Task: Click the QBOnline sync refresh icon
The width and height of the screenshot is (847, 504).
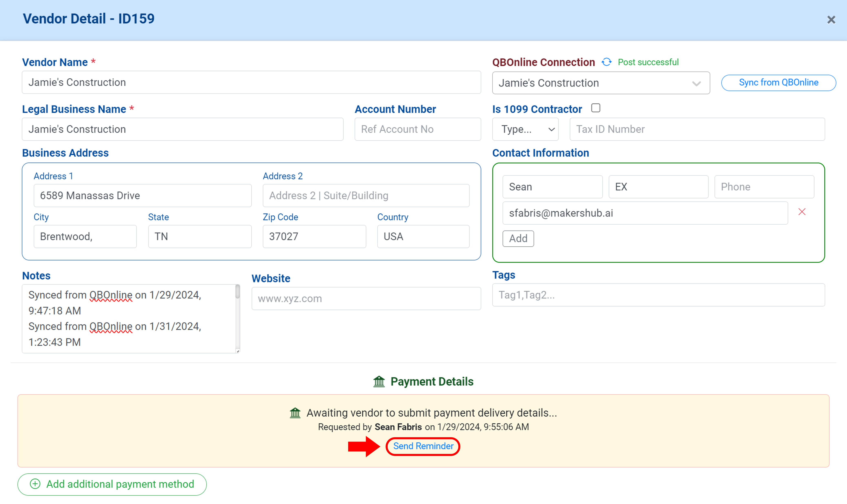Action: [606, 62]
